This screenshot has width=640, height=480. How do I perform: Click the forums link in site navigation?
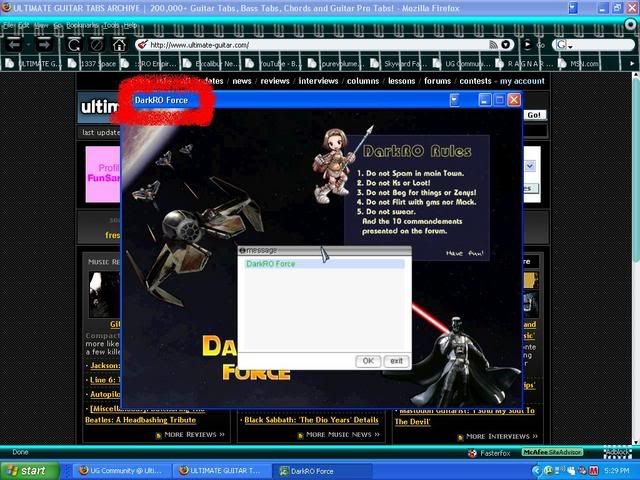pos(437,81)
